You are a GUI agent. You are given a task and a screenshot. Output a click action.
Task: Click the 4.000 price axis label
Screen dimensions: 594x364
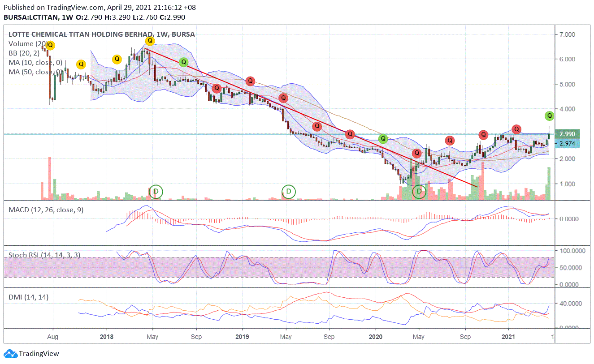pyautogui.click(x=567, y=109)
